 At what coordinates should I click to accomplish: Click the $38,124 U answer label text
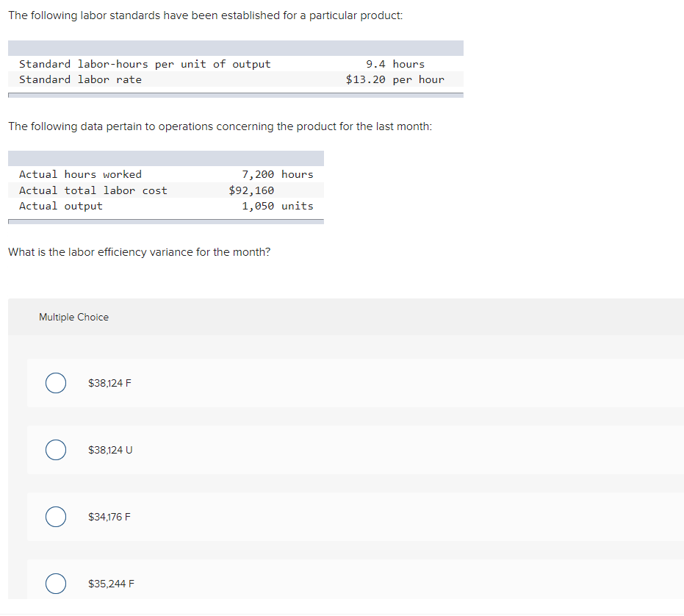(110, 450)
